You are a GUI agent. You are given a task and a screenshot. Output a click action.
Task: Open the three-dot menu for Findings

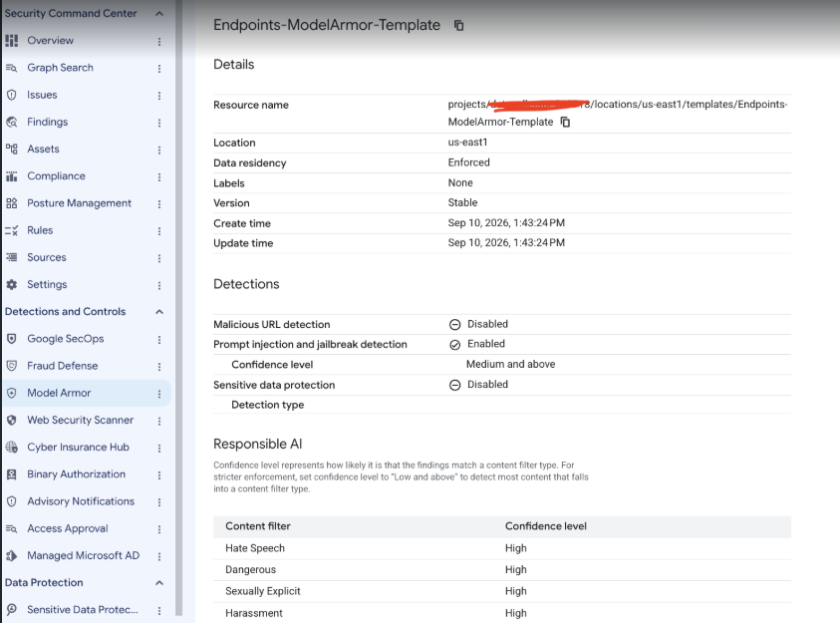[159, 123]
